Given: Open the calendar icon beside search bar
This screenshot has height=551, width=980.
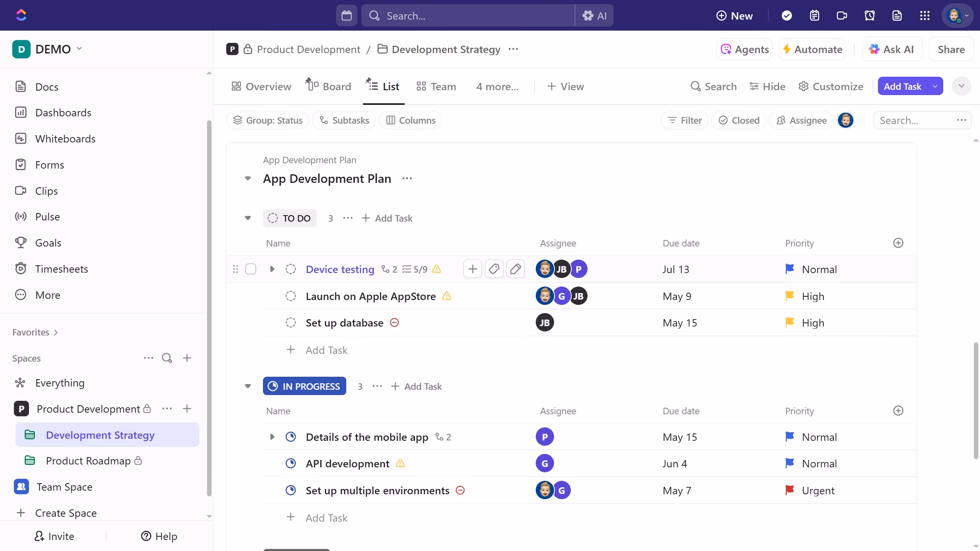Looking at the screenshot, I should (347, 16).
